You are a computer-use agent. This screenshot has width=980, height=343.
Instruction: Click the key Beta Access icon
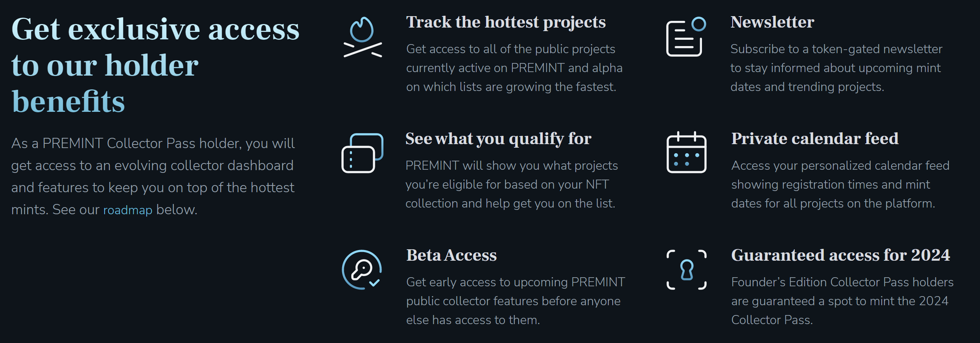click(x=362, y=270)
